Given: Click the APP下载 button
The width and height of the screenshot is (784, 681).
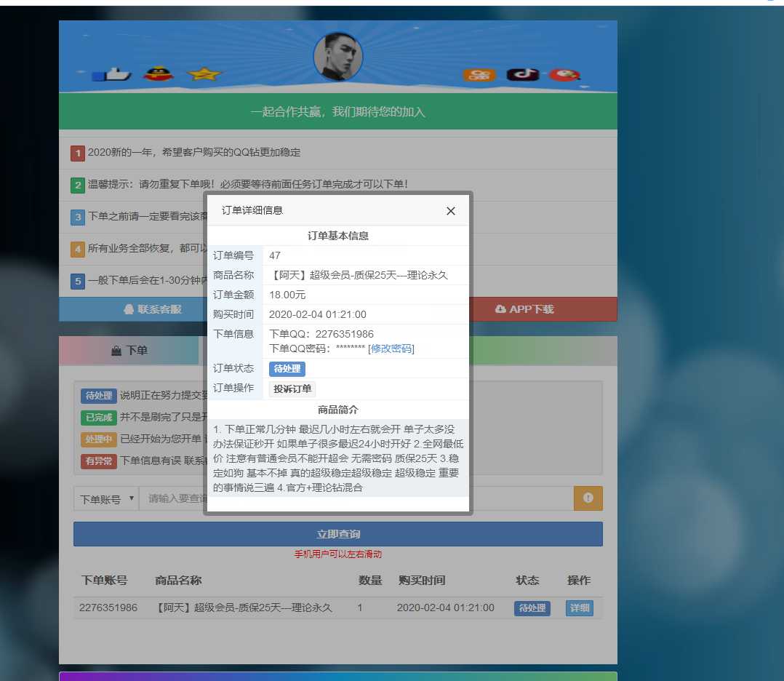Looking at the screenshot, I should coord(543,309).
